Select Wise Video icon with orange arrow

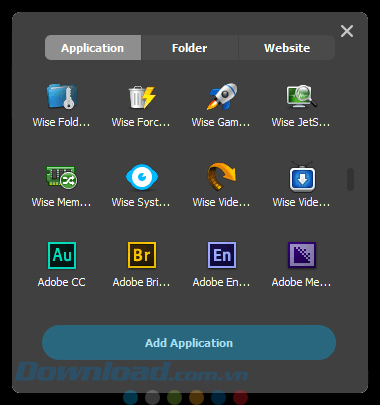pos(222,177)
